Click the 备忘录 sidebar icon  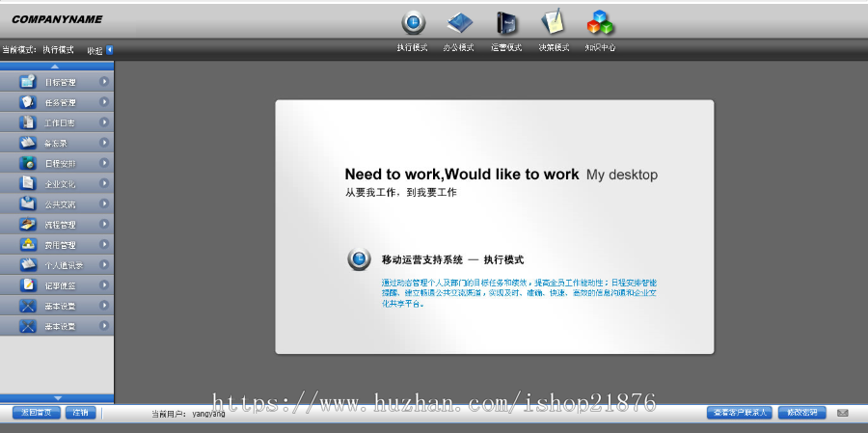pos(28,143)
